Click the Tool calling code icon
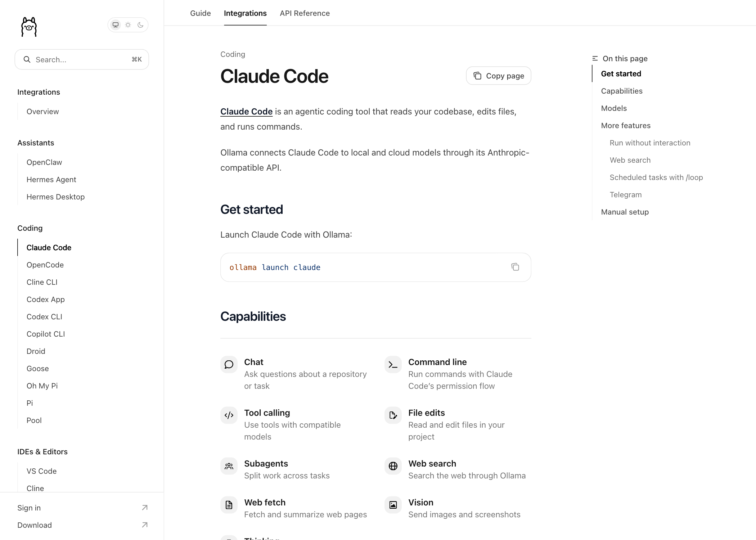 pyautogui.click(x=229, y=415)
